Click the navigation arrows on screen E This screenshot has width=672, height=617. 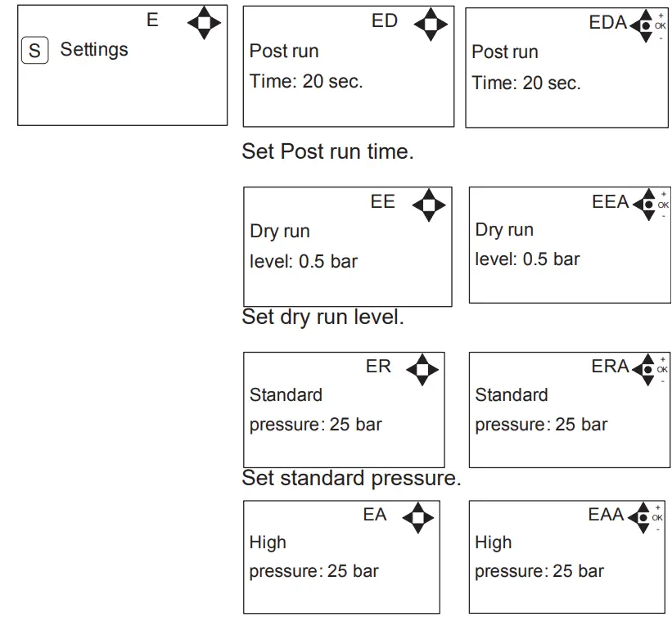204,24
